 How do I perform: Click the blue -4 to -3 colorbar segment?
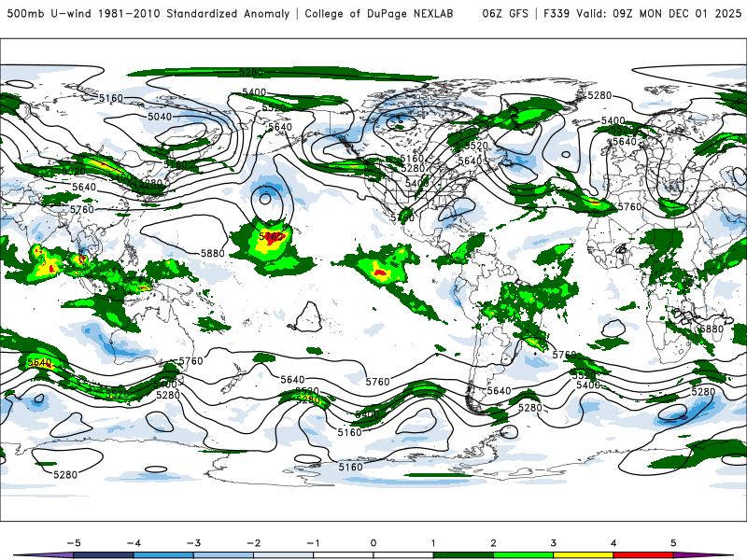tap(163, 555)
